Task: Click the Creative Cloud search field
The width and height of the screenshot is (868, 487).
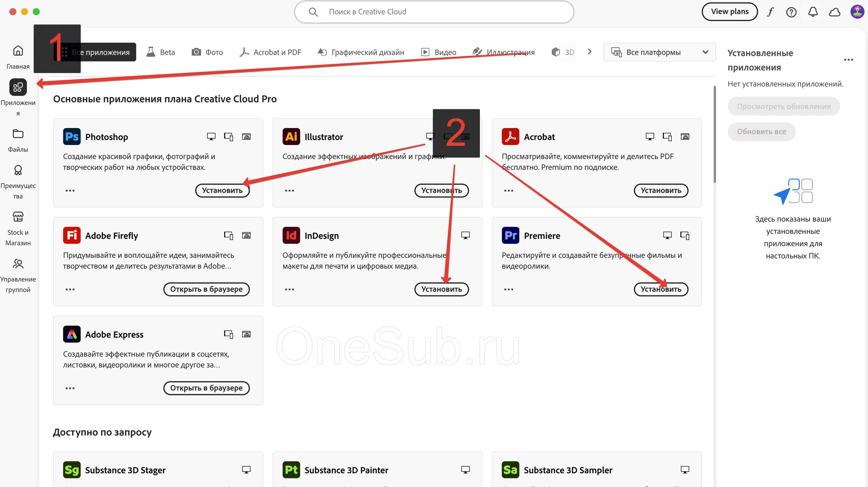Action: click(434, 11)
